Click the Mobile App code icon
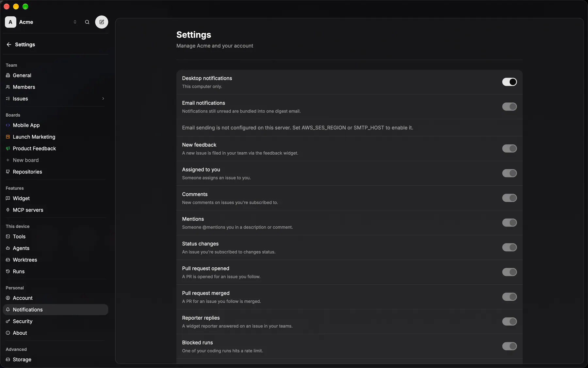Image resolution: width=588 pixels, height=368 pixels. coord(8,125)
